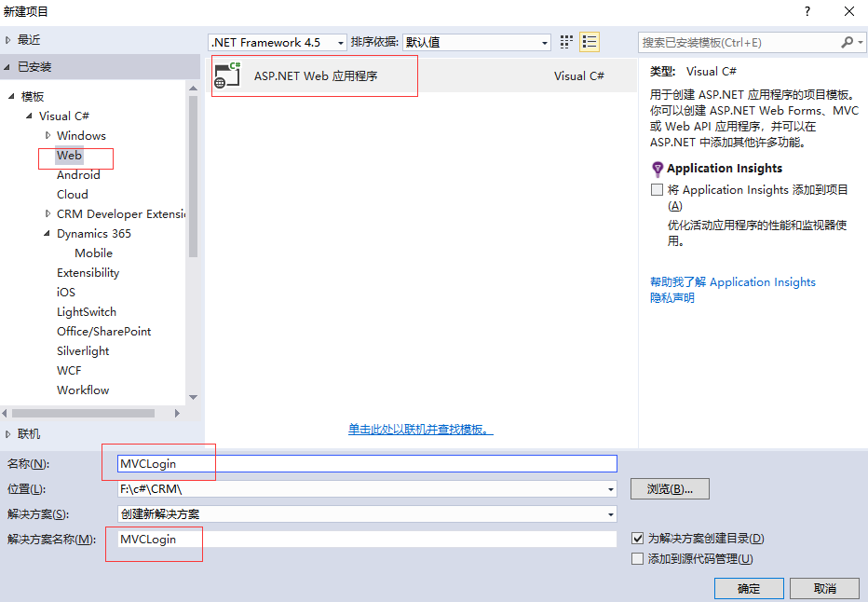Image resolution: width=868 pixels, height=602 pixels.
Task: Collapse the 模板 tree node
Action: [x=11, y=96]
